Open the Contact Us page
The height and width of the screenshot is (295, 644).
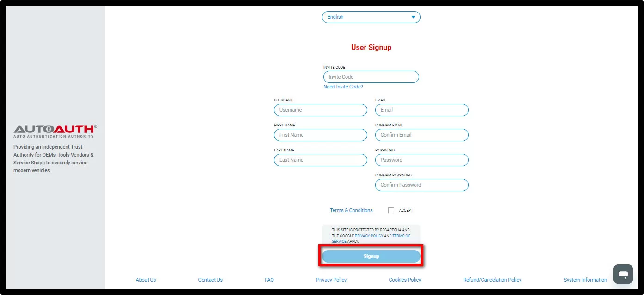tap(210, 280)
